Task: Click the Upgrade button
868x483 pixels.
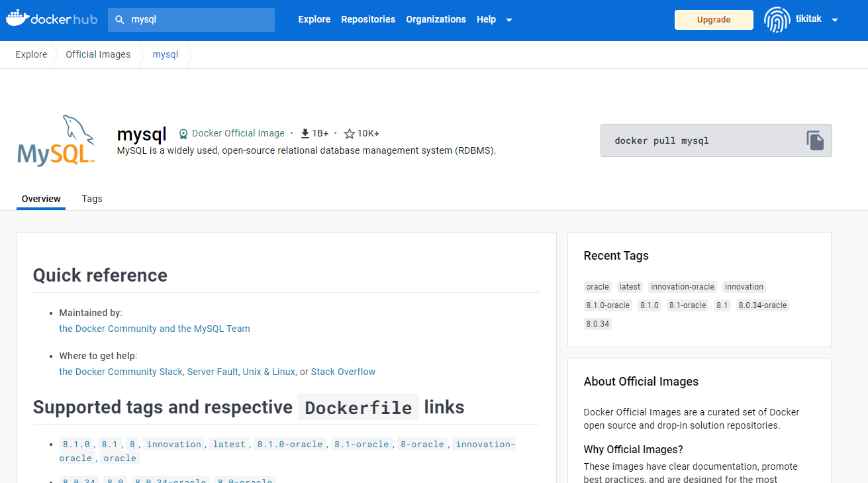Action: 714,20
